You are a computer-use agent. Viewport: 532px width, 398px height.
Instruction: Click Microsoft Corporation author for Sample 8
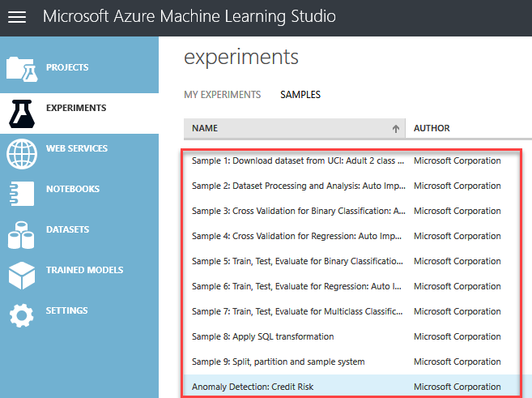[457, 336]
